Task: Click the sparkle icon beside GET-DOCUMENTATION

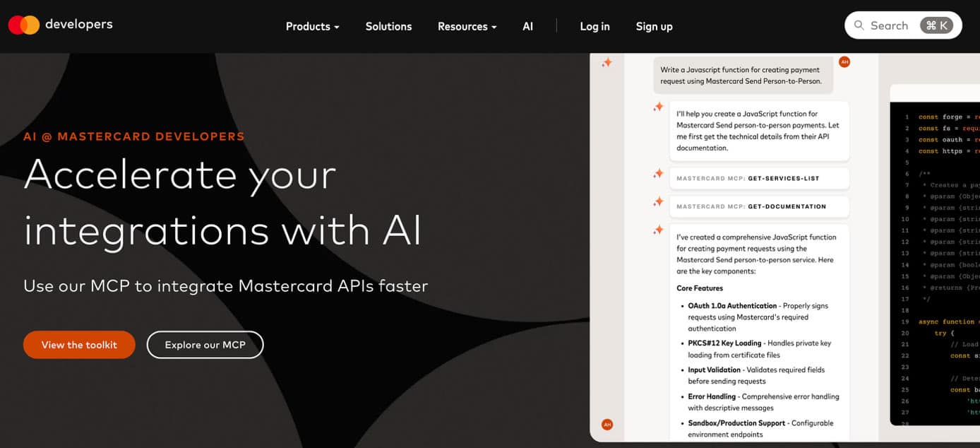Action: pyautogui.click(x=658, y=201)
